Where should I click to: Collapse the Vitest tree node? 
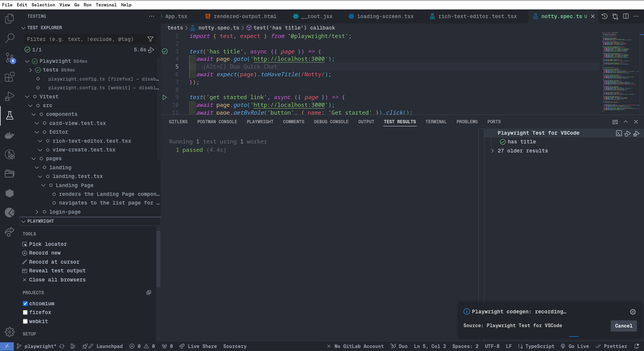pos(27,97)
